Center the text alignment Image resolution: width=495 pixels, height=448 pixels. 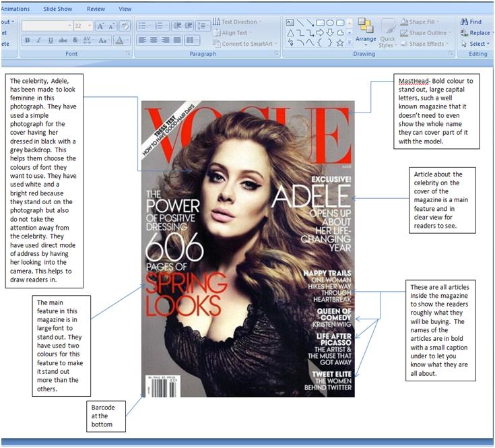pyautogui.click(x=154, y=40)
